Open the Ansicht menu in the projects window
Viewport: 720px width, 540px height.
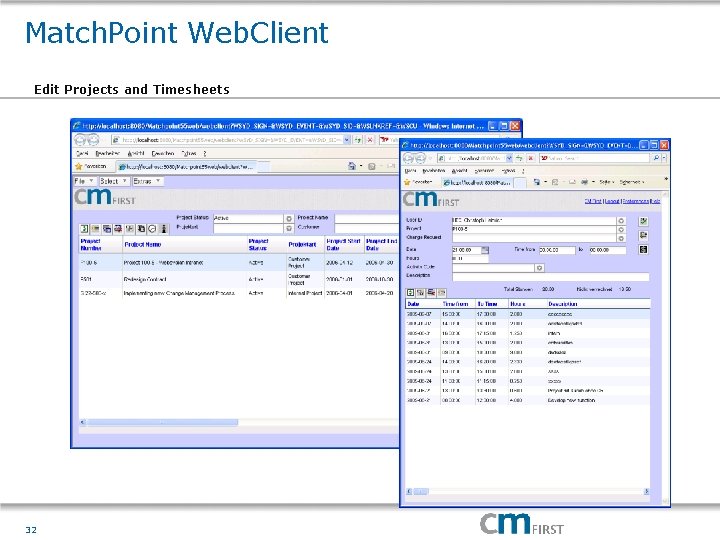pyautogui.click(x=136, y=153)
